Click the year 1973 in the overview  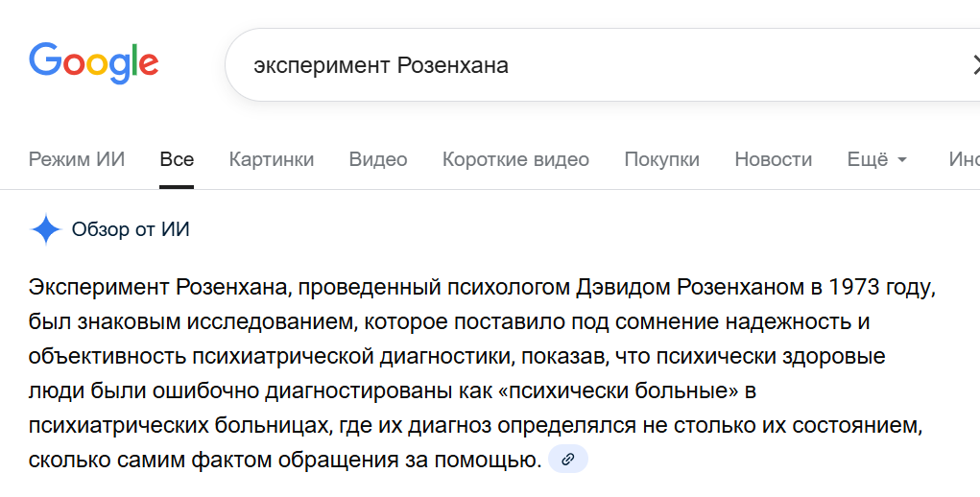[852, 287]
